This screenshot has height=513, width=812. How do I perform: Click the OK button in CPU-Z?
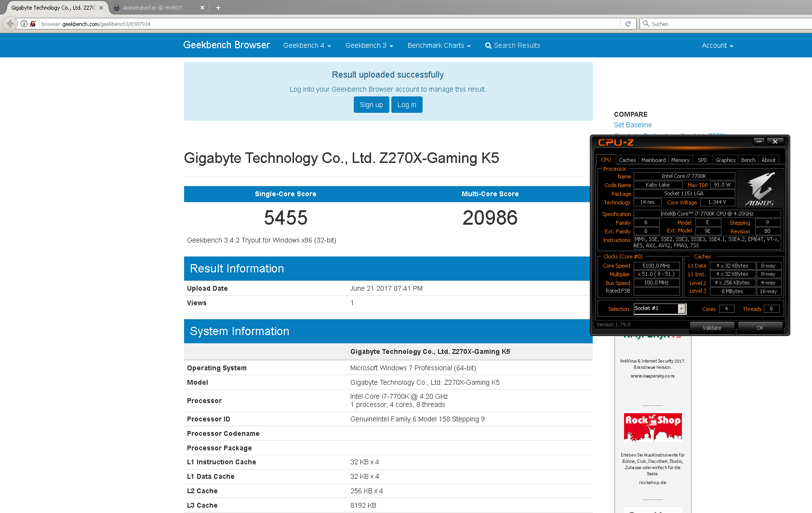760,328
